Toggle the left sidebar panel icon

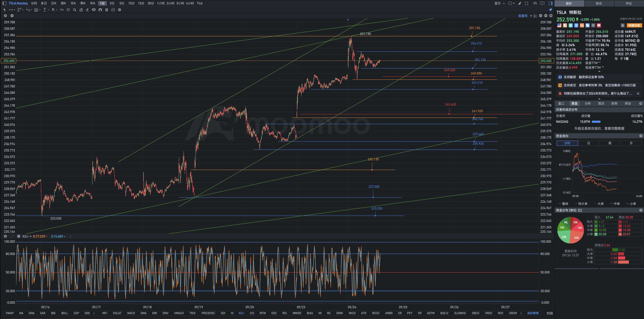[x=4, y=3]
